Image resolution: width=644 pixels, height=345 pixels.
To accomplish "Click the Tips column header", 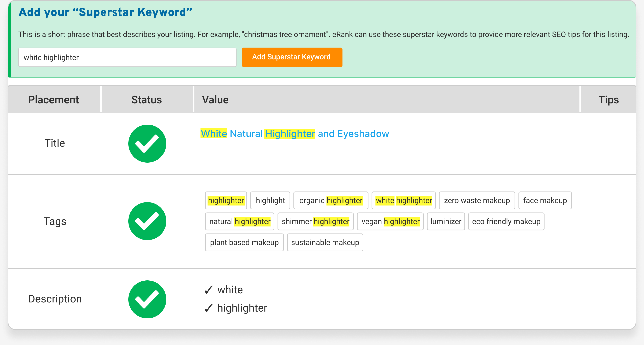I will coord(608,100).
